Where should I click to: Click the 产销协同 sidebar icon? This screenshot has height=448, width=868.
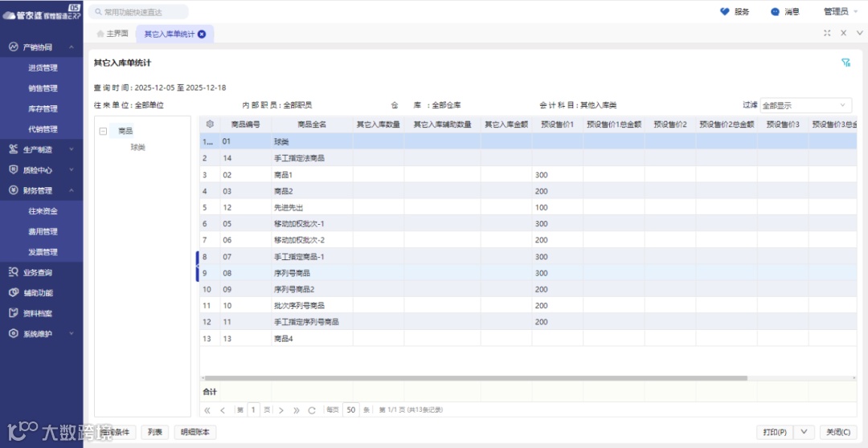14,47
